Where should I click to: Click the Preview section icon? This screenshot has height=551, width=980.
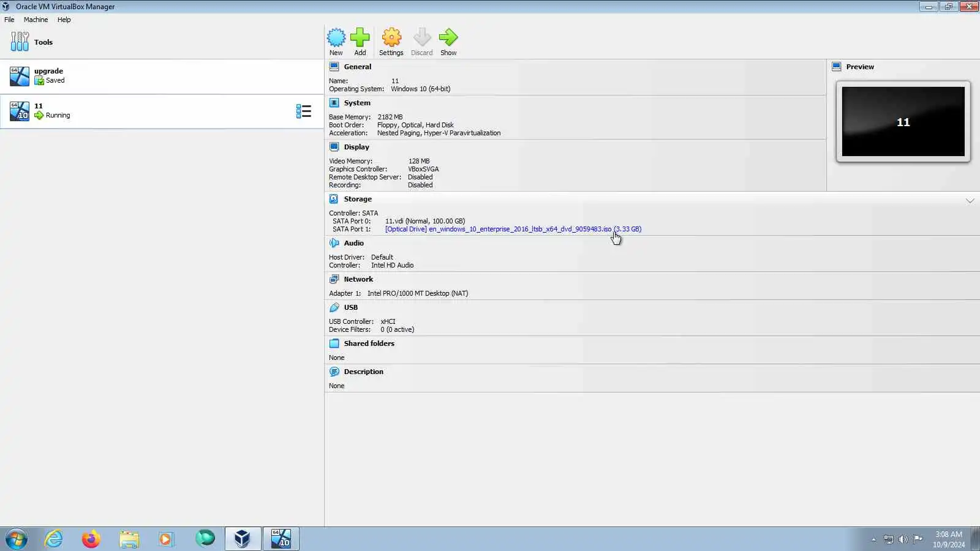837,67
